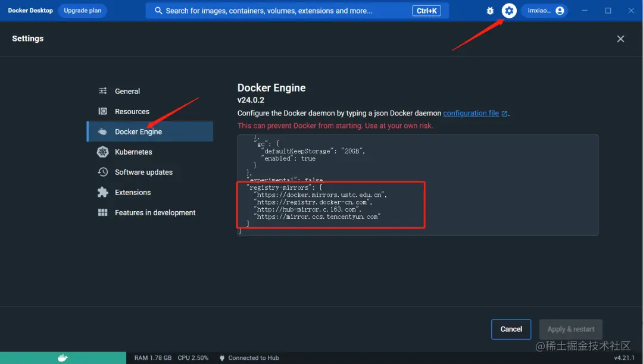Click the Docker Desktop title text
Image resolution: width=643 pixels, height=364 pixels.
[x=30, y=11]
